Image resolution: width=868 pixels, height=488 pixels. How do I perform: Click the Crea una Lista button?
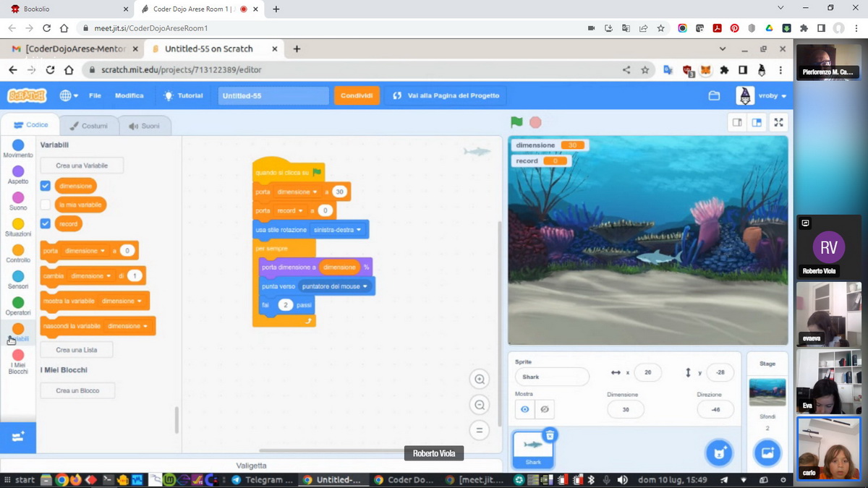[x=77, y=350]
